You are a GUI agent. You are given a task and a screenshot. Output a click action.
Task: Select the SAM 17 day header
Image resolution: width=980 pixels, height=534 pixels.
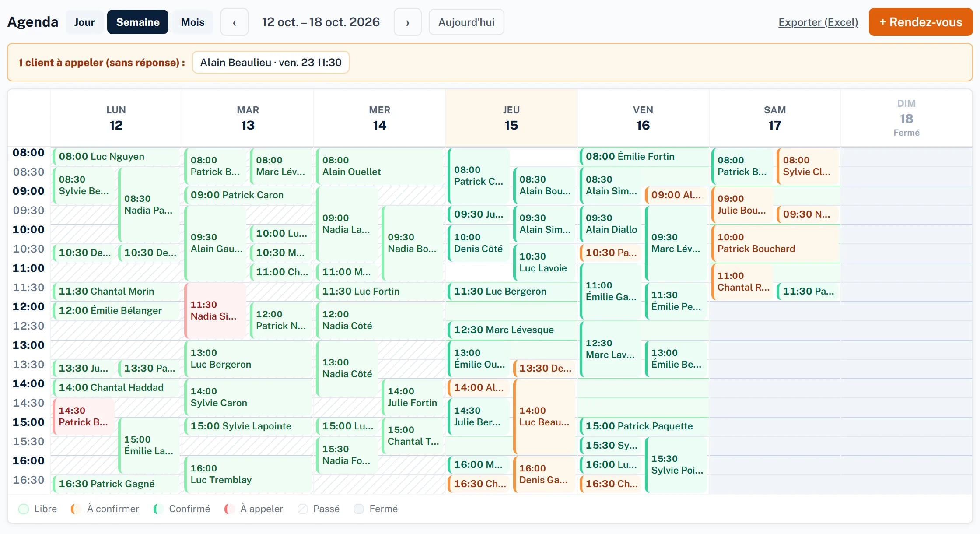[x=775, y=118]
